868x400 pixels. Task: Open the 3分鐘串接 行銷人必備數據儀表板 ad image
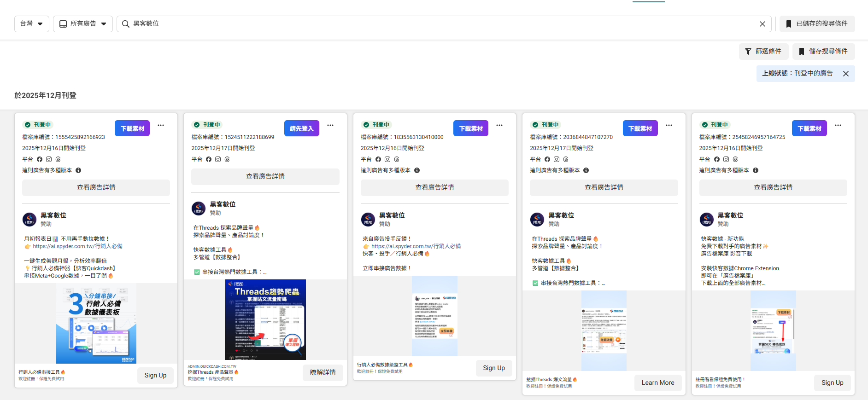(x=96, y=324)
